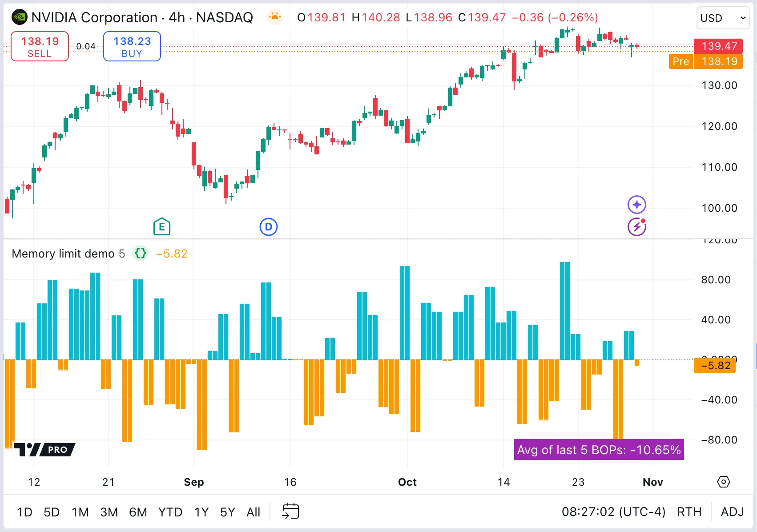This screenshot has height=532, width=757.
Task: Click the NVIDIA logo icon
Action: pyautogui.click(x=19, y=17)
